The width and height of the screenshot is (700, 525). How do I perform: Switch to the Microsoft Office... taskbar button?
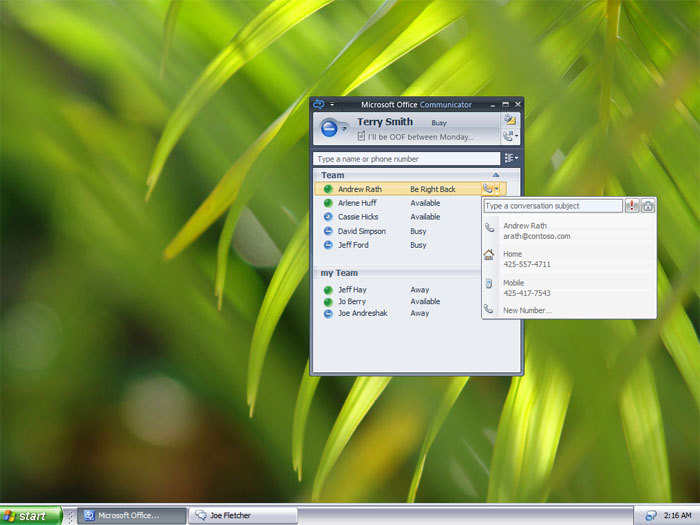[x=132, y=516]
